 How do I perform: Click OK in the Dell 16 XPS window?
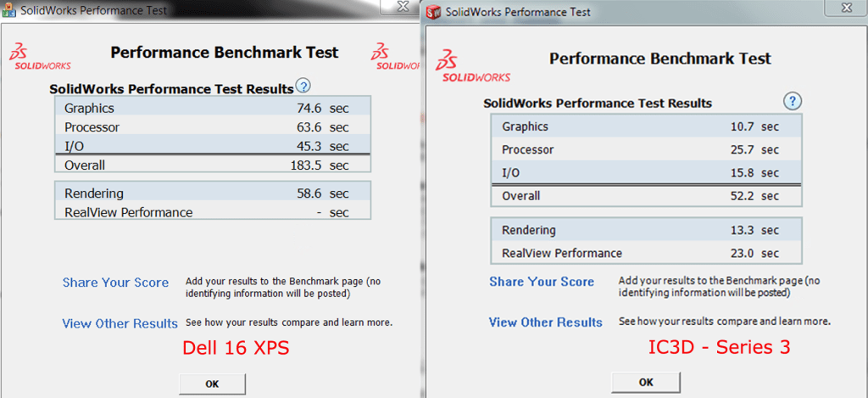(x=212, y=384)
